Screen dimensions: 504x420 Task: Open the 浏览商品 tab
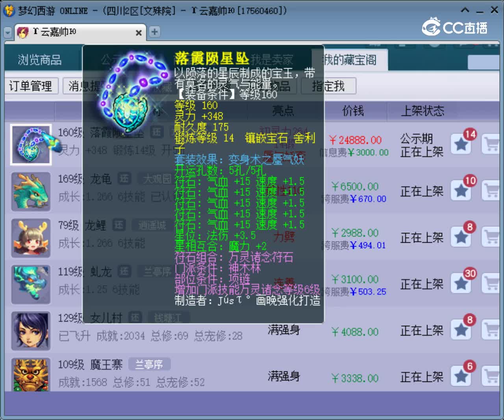point(40,60)
